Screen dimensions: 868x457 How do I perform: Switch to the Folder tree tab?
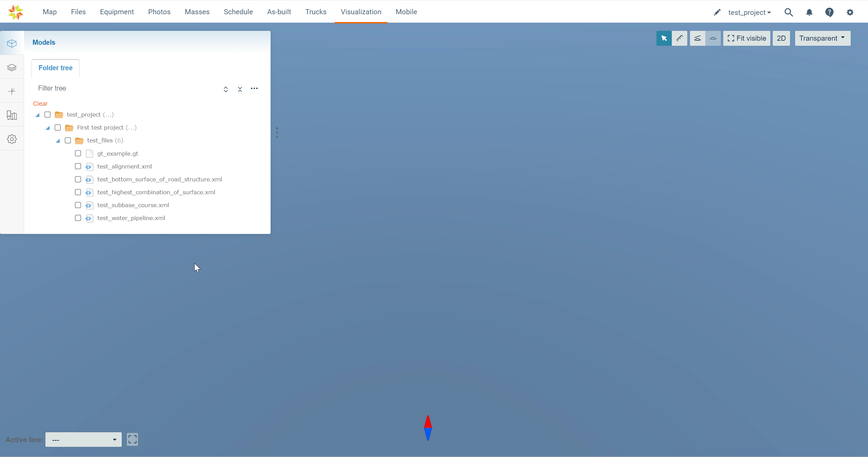pos(56,68)
